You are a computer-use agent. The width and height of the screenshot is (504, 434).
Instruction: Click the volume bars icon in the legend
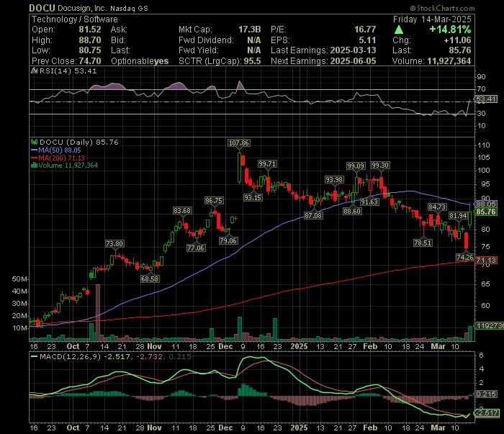tap(34, 166)
